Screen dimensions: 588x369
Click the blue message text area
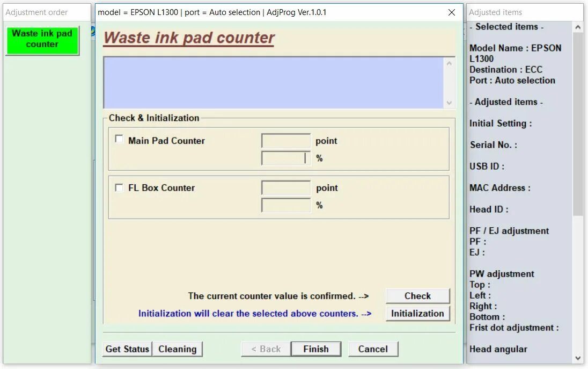[274, 83]
